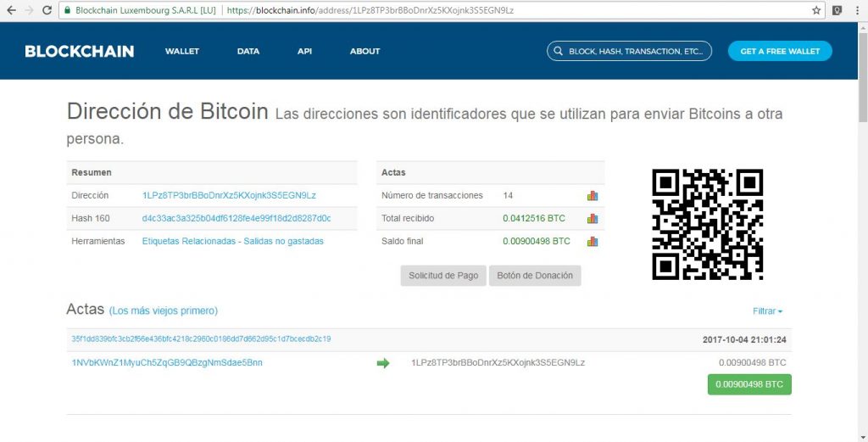868x442 pixels.
Task: Open the WALLET menu item
Action: click(182, 51)
